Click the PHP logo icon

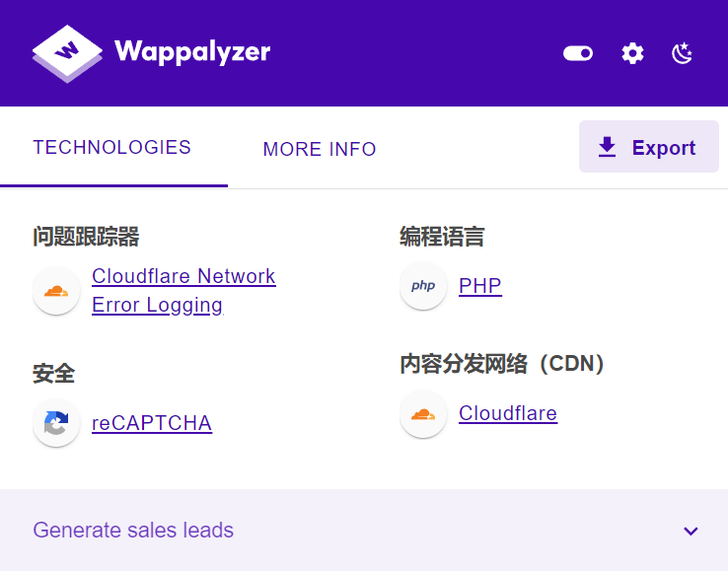point(423,286)
